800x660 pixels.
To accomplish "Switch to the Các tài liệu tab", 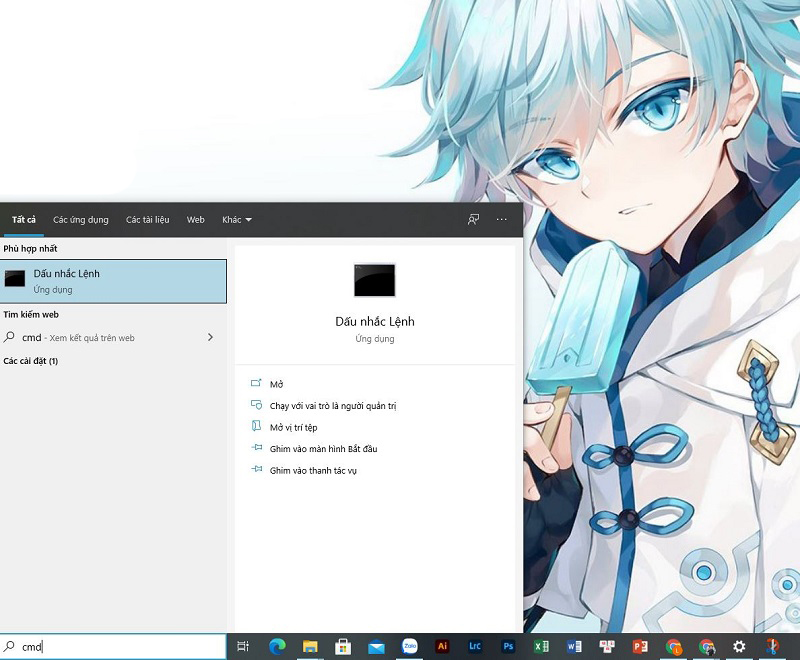I will click(x=147, y=220).
